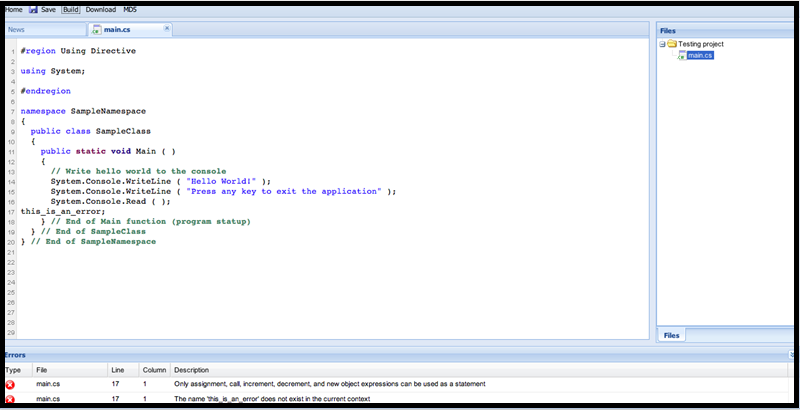The height and width of the screenshot is (410, 800).
Task: Click the Files panel header title
Action: click(x=667, y=31)
